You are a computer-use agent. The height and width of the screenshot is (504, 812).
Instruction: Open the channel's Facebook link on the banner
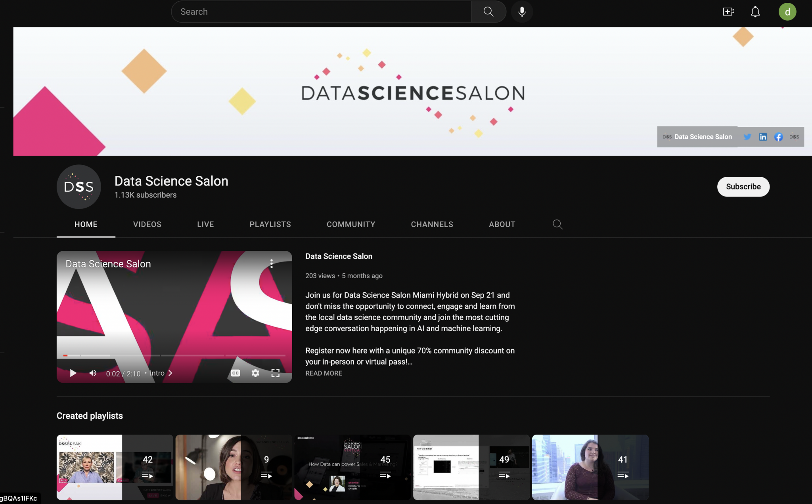[778, 137]
